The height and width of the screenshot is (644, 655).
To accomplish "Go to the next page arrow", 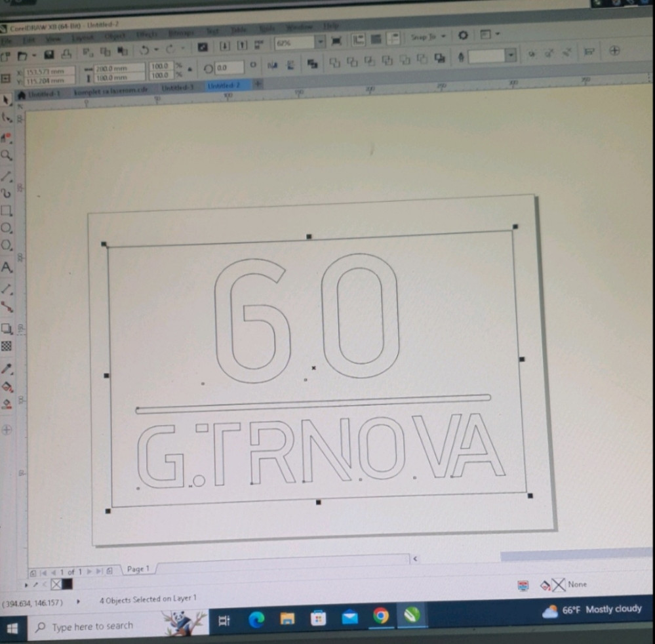I will [89, 572].
